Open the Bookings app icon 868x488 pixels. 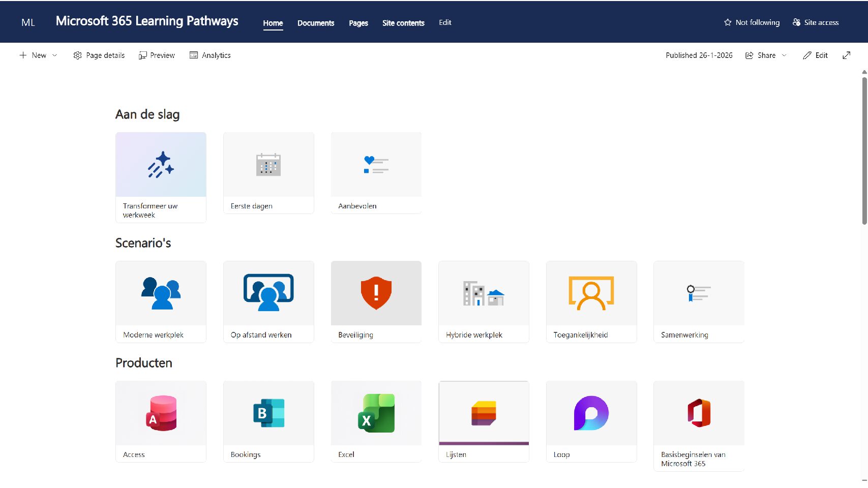point(268,413)
